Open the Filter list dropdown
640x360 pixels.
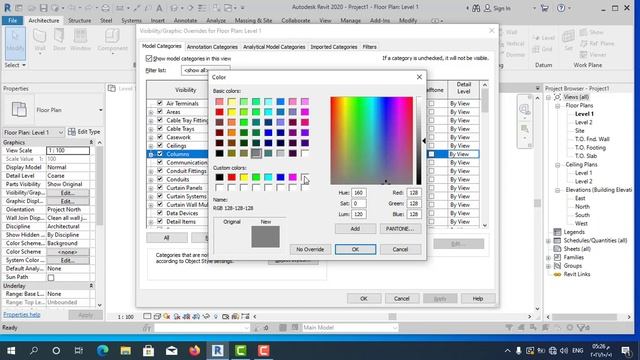point(205,70)
